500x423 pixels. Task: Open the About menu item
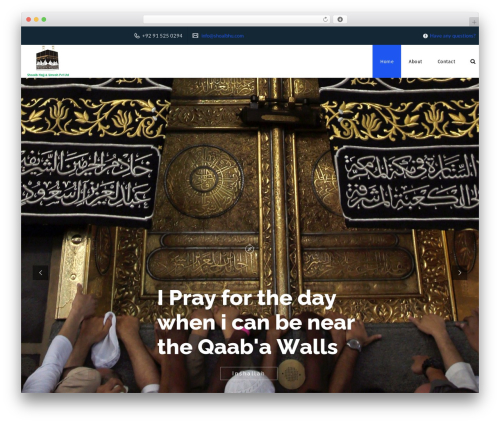coord(415,61)
